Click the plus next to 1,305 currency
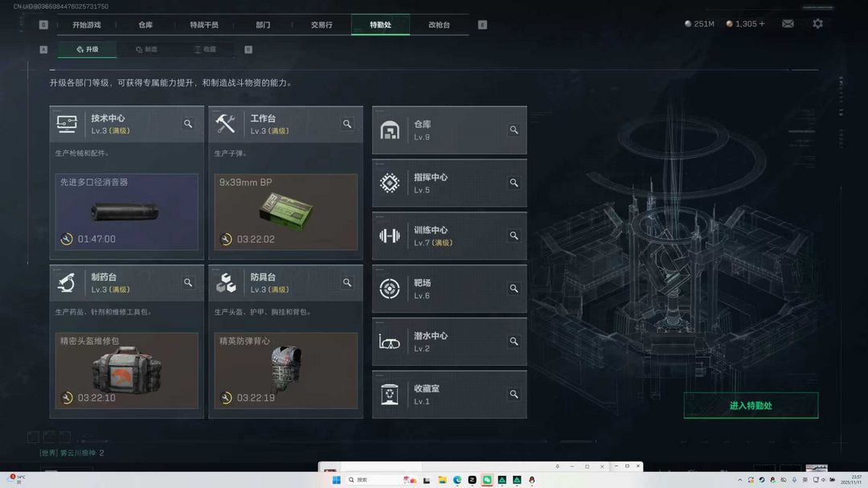The width and height of the screenshot is (868, 488). click(x=761, y=23)
